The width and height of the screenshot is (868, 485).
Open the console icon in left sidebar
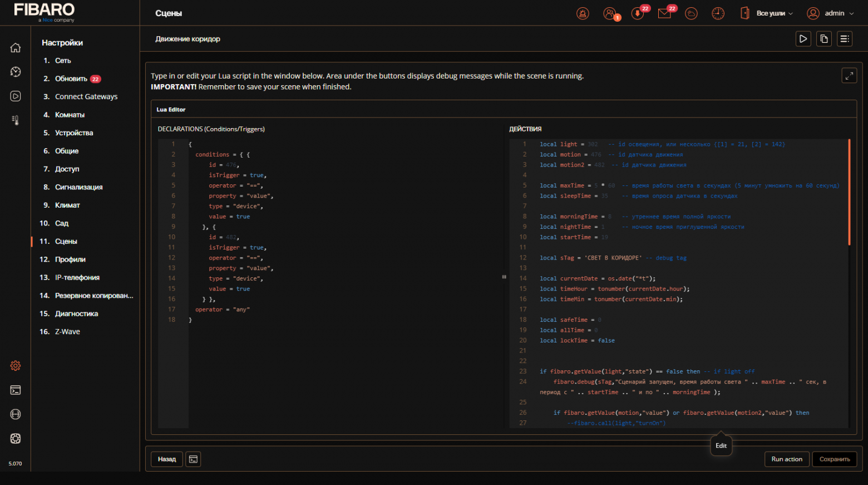[x=16, y=390]
